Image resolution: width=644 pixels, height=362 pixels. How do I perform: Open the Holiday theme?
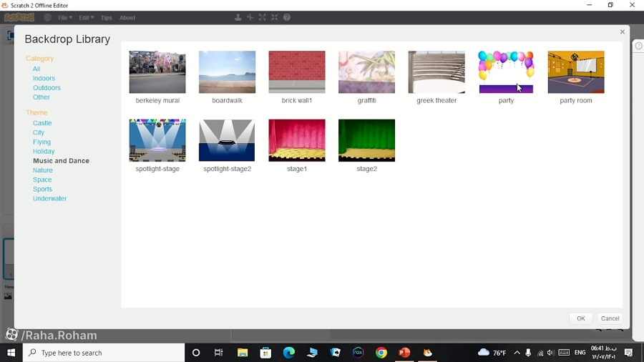click(x=44, y=152)
